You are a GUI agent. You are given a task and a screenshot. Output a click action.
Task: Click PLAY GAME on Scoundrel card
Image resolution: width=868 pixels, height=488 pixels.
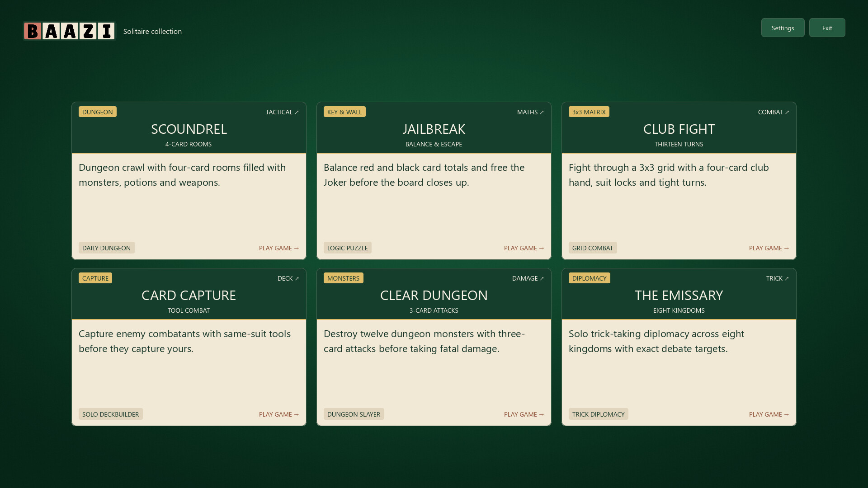[279, 248]
